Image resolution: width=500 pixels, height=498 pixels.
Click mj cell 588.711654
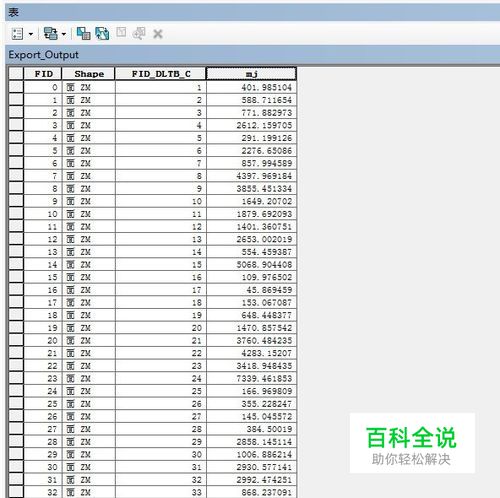coord(251,100)
